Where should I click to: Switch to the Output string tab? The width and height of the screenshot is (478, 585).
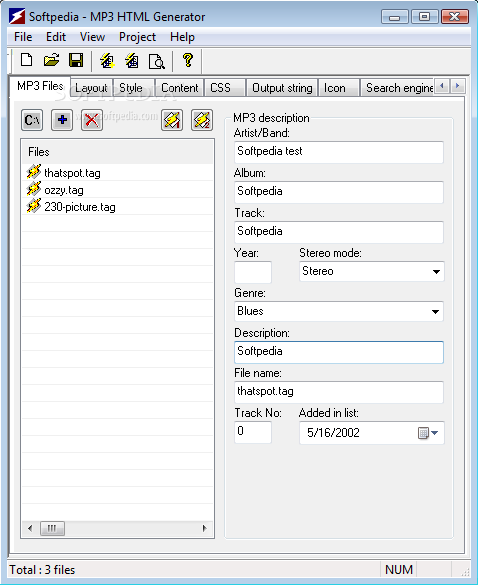[282, 88]
